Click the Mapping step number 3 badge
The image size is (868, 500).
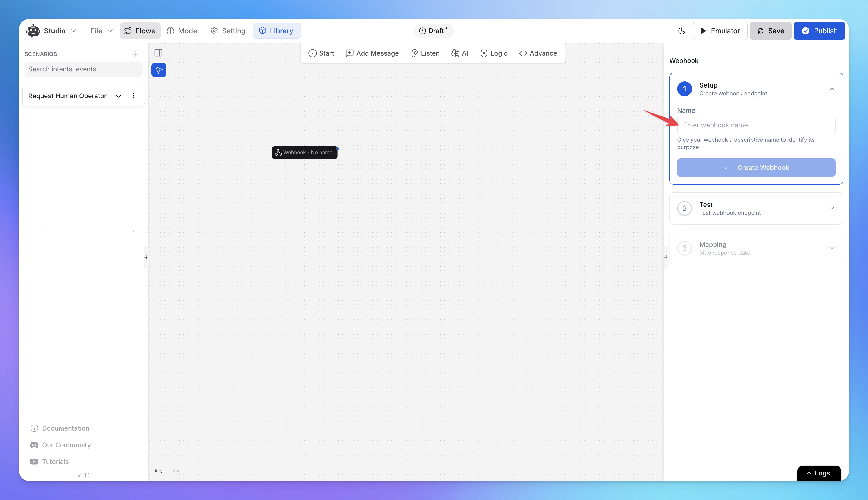click(x=684, y=248)
